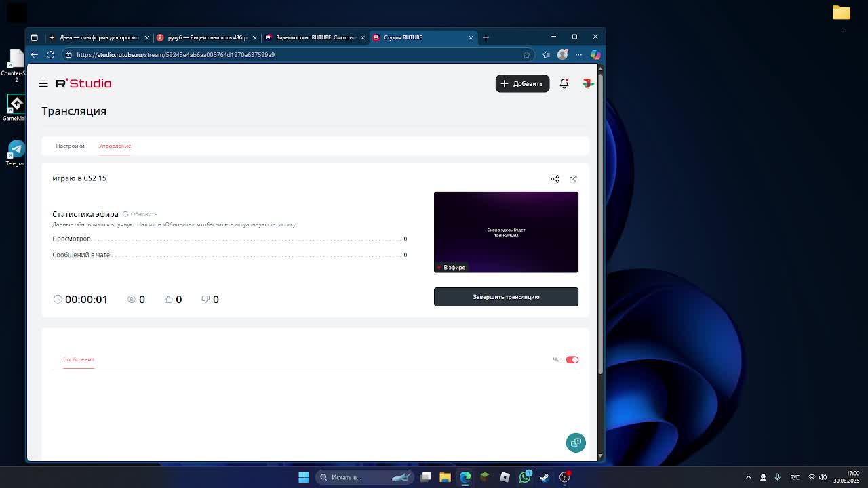Viewport: 868px width, 488px height.
Task: Close the Видеохостинг RUTUBE browser tab
Action: click(363, 37)
